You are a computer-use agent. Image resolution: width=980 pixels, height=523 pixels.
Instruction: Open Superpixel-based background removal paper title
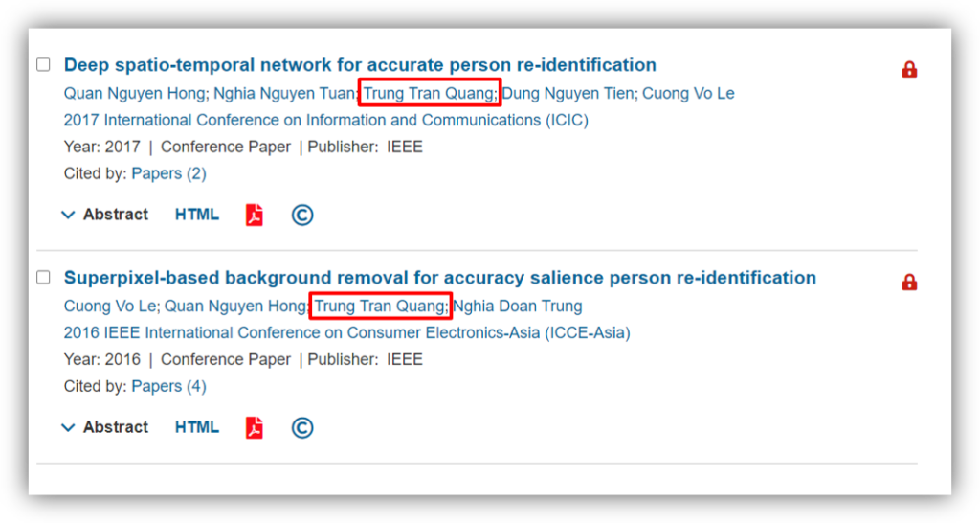coord(440,278)
